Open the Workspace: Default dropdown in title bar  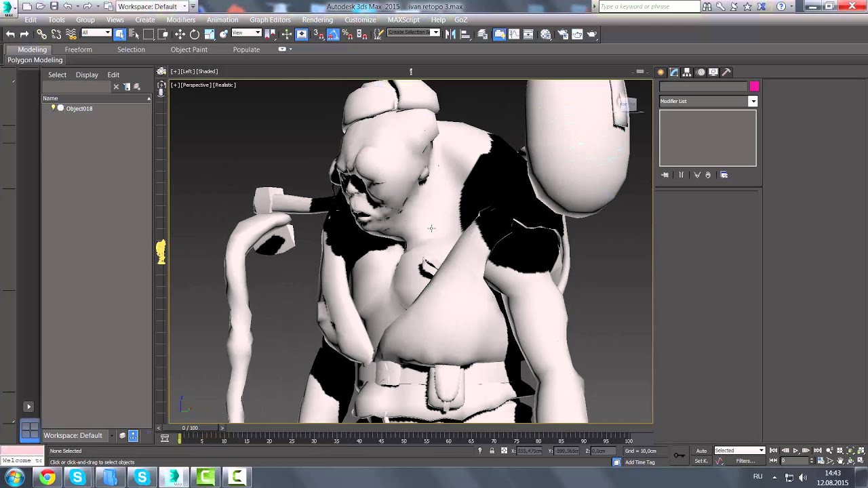[x=152, y=6]
